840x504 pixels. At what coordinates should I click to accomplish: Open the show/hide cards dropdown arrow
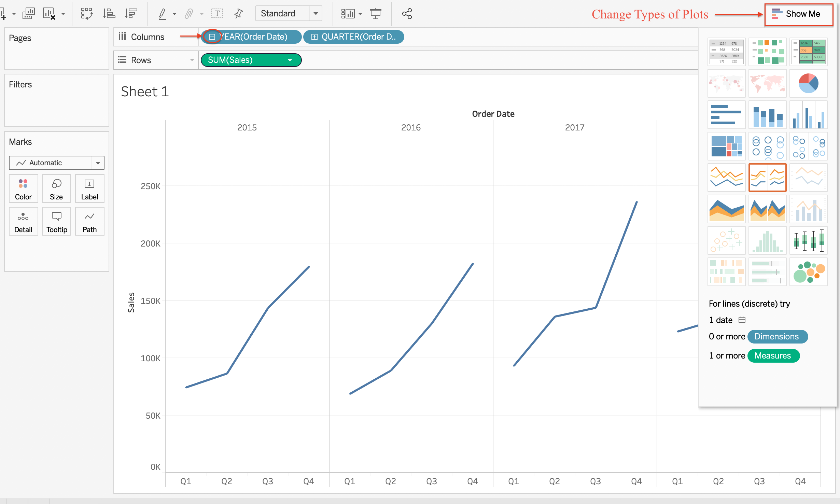[360, 14]
